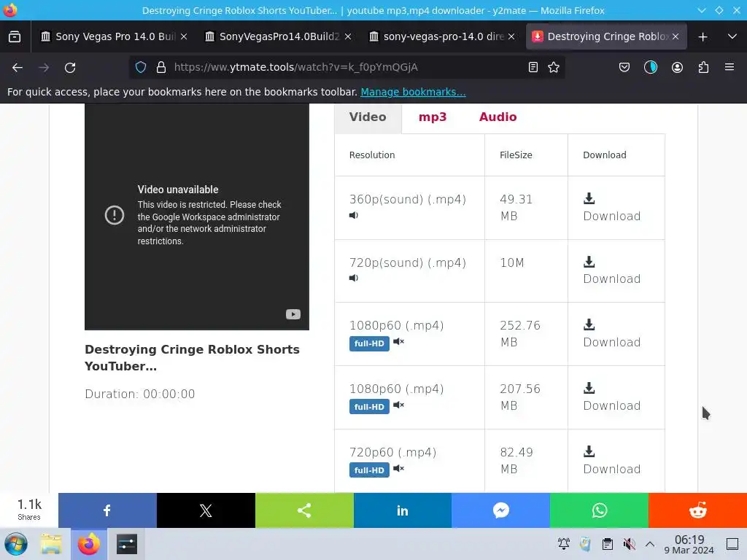Click the show desktop button
This screenshot has width=747, height=560.
point(732,544)
